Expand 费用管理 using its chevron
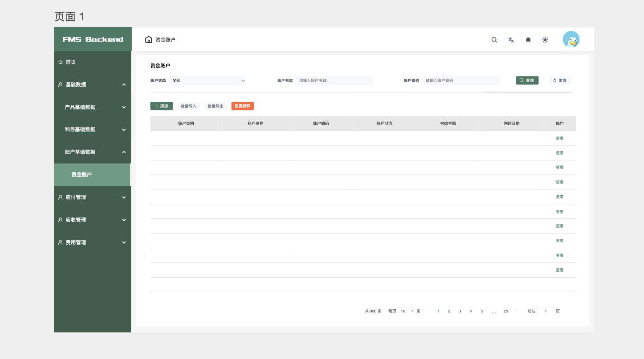Image resolution: width=644 pixels, height=359 pixels. tap(124, 242)
